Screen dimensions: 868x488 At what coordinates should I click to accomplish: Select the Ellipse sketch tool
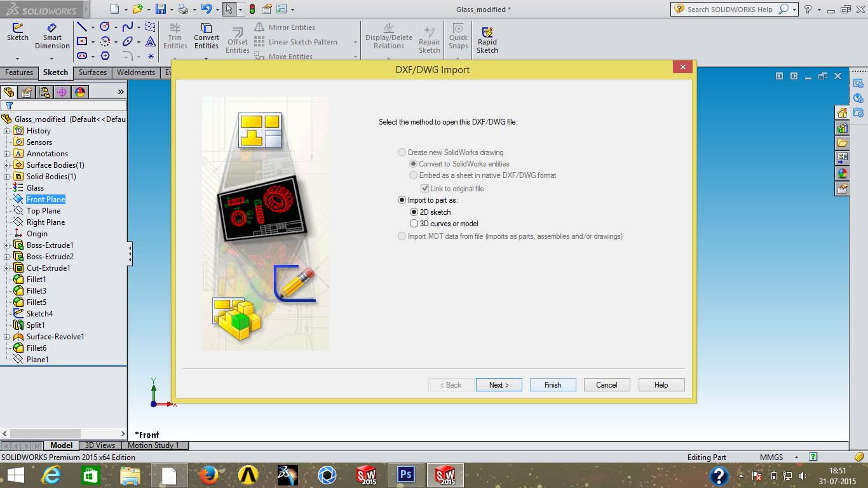[x=128, y=41]
